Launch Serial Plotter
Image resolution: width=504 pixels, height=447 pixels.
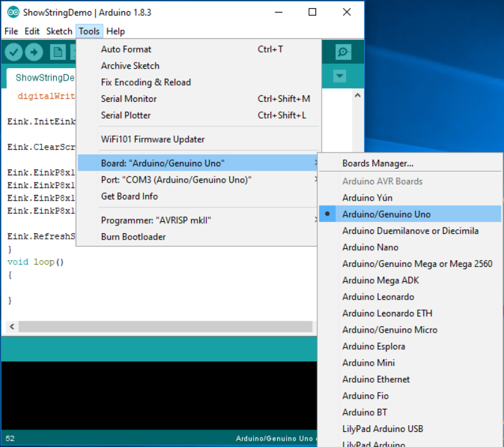199,115
